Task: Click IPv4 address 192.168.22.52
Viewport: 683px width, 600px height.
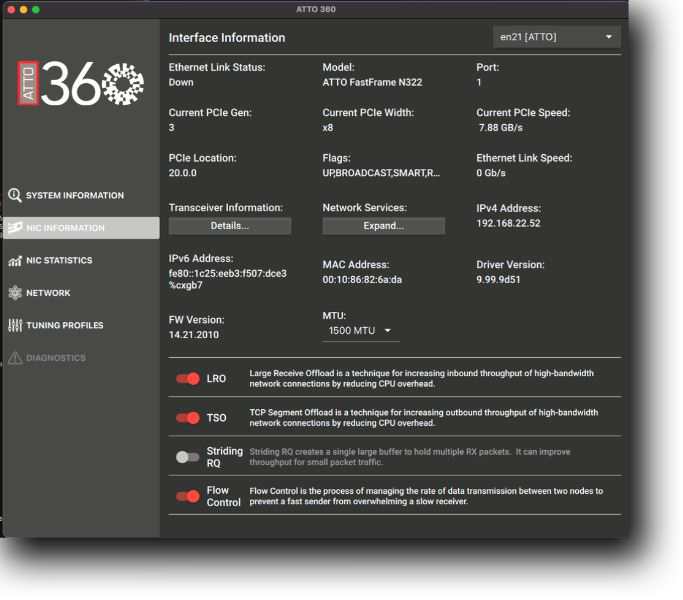Action: (x=508, y=223)
